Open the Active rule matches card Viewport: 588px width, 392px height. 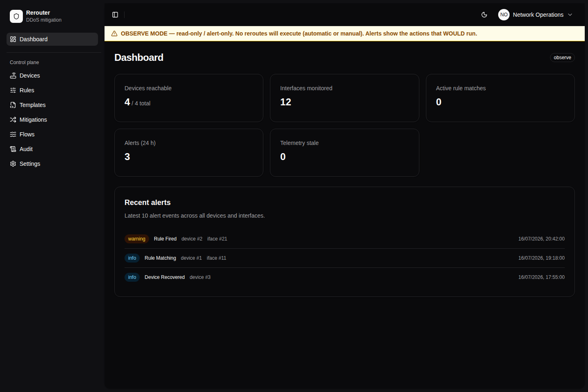coord(500,98)
